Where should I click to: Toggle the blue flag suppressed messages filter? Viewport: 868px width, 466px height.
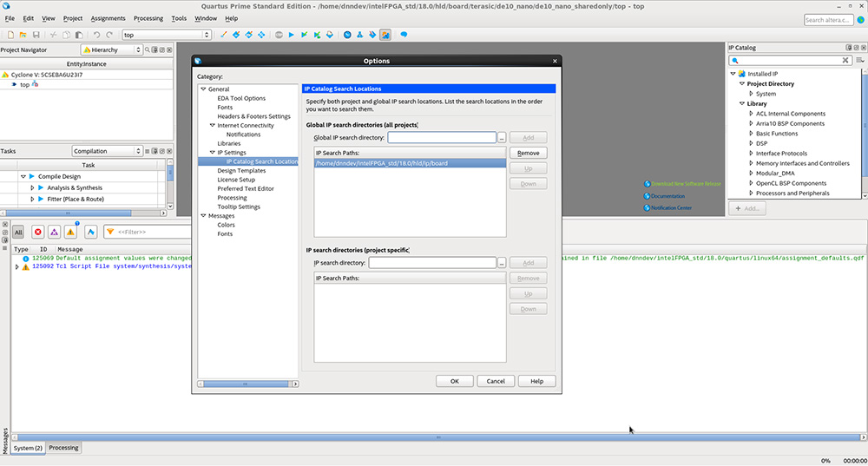point(91,232)
